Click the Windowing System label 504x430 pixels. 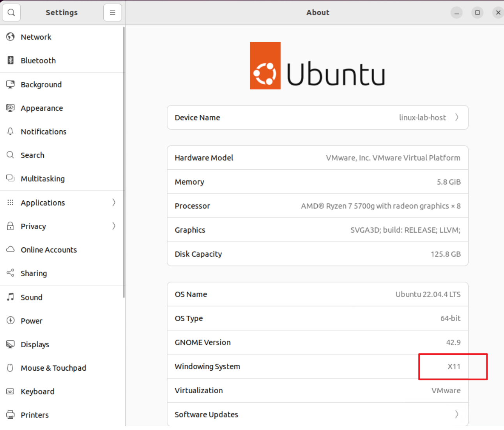[x=207, y=366]
